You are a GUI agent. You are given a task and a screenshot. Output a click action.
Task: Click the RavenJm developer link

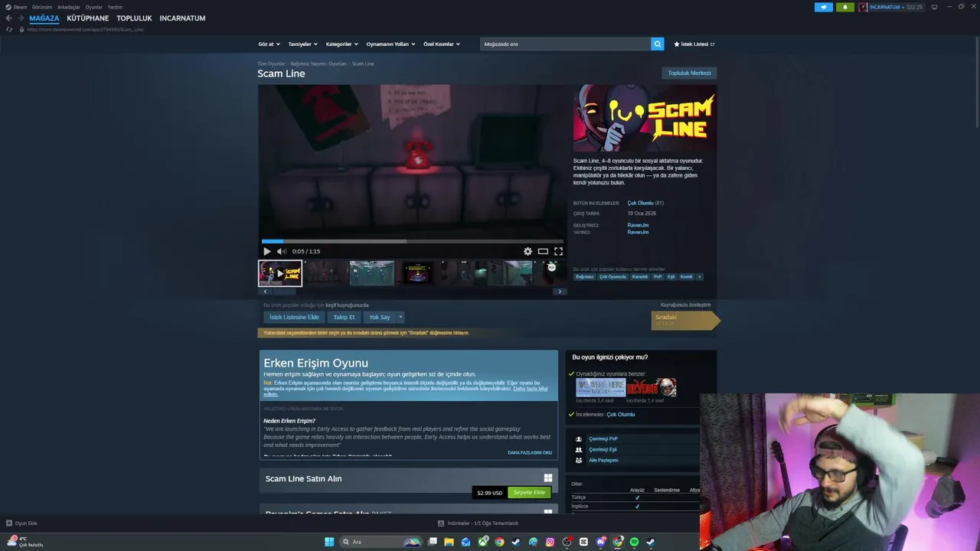pos(638,225)
